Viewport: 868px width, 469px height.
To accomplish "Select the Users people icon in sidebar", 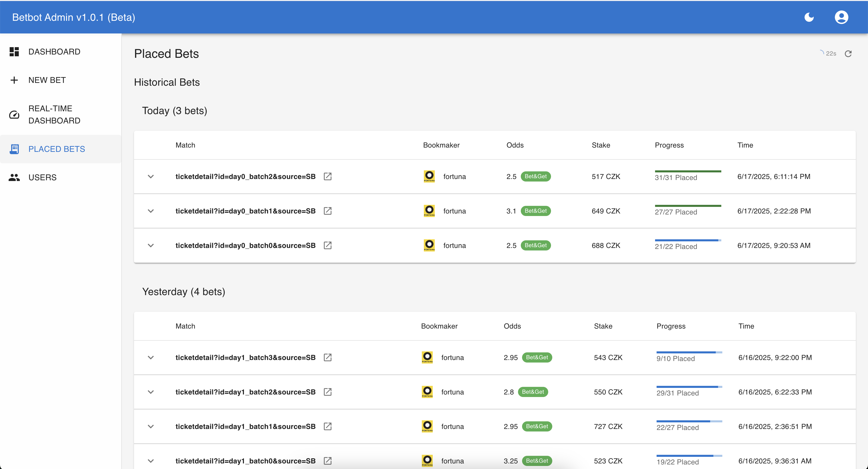I will (x=14, y=177).
